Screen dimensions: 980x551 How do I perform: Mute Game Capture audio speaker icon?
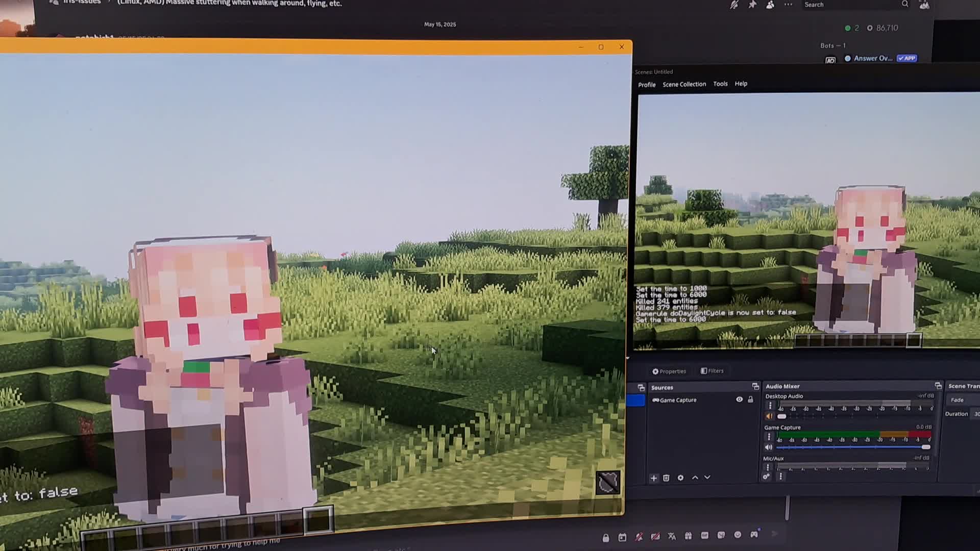[x=769, y=447]
